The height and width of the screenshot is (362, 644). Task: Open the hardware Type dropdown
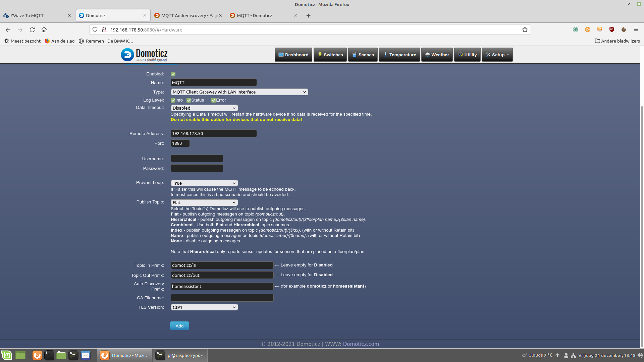pos(239,92)
